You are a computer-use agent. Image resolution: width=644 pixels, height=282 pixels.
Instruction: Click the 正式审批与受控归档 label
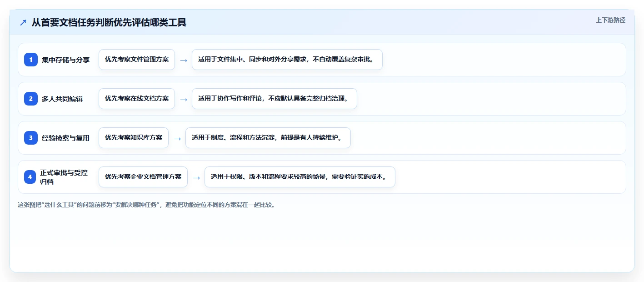pyautogui.click(x=64, y=177)
